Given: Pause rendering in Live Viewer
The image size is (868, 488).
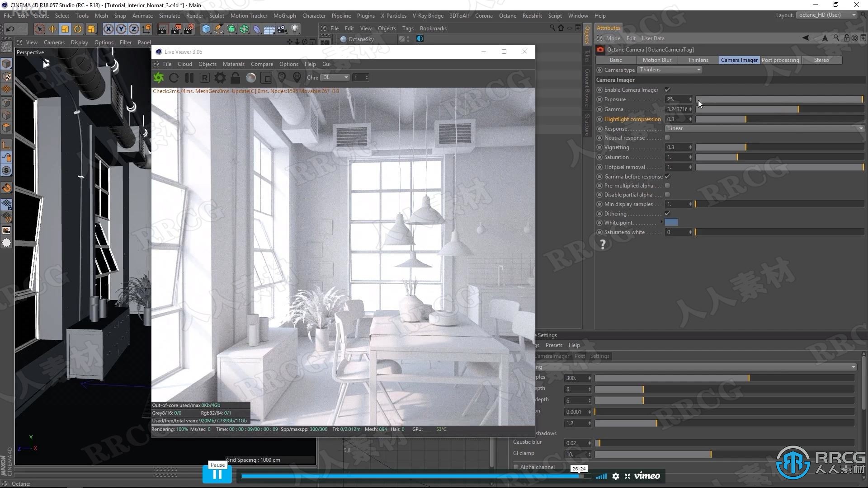Looking at the screenshot, I should tap(189, 78).
